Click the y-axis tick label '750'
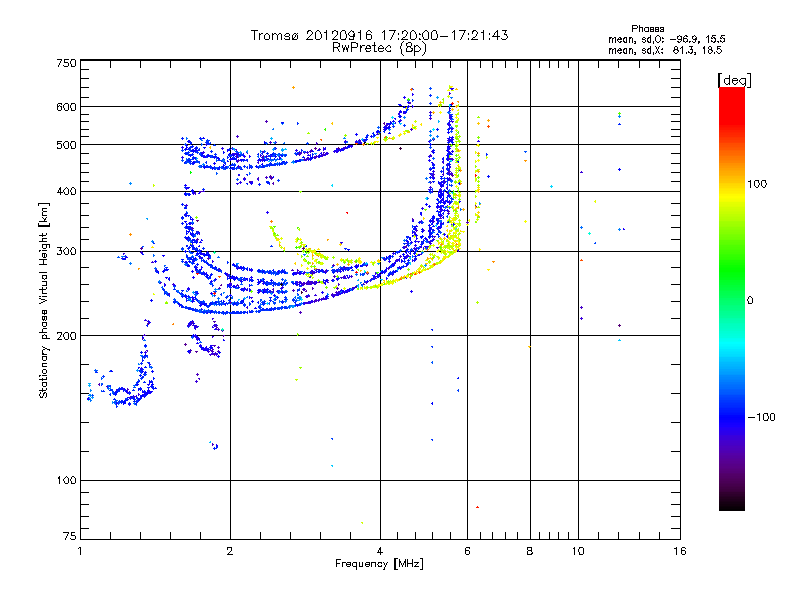The height and width of the screenshot is (600, 800). click(67, 63)
